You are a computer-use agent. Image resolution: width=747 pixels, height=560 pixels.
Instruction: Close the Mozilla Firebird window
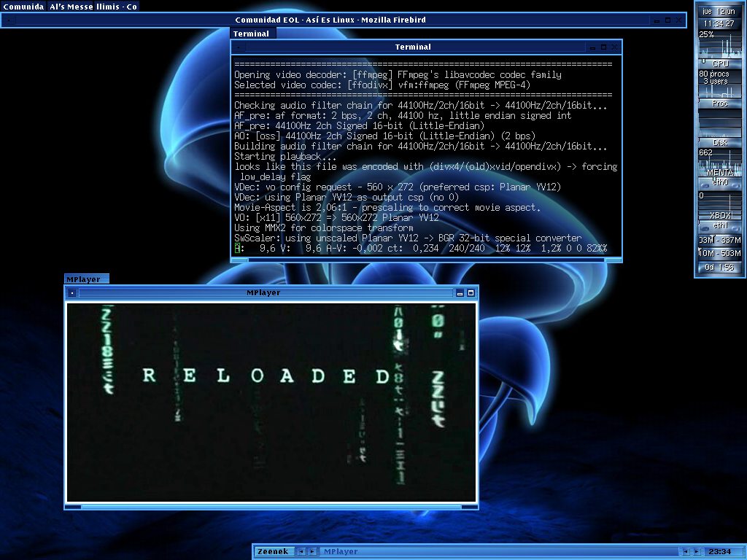point(679,20)
